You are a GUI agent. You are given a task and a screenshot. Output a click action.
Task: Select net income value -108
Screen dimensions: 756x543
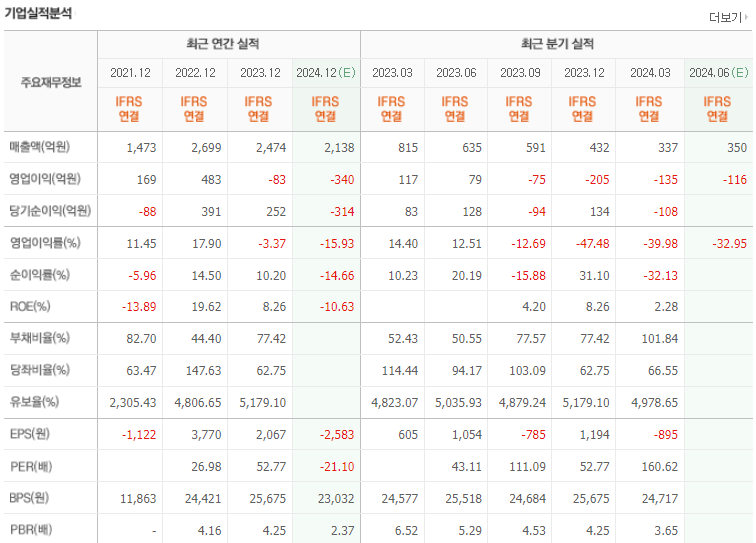point(665,212)
